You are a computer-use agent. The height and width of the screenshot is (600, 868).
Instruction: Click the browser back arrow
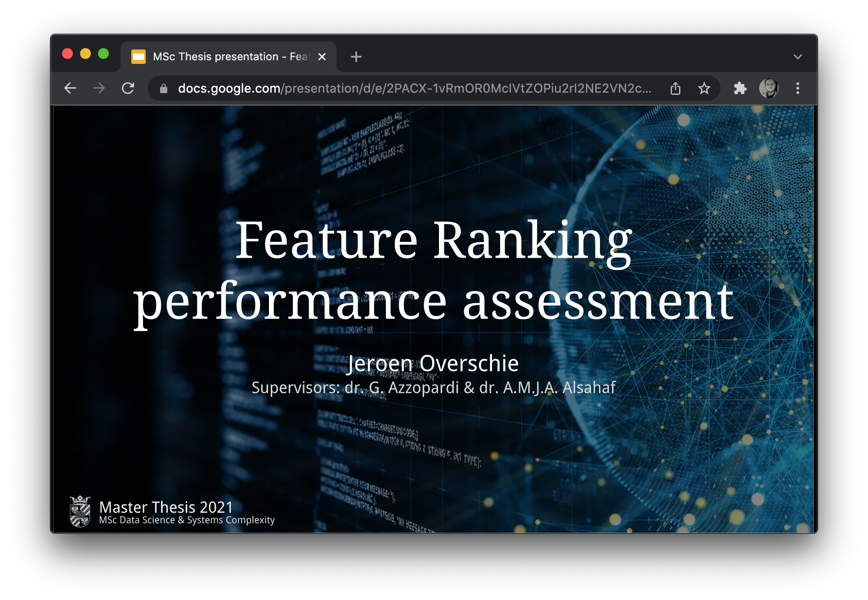click(70, 88)
